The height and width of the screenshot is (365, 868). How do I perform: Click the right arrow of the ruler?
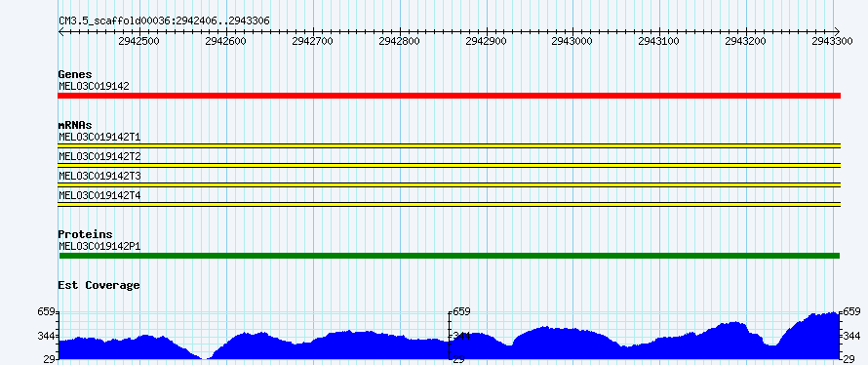(837, 31)
